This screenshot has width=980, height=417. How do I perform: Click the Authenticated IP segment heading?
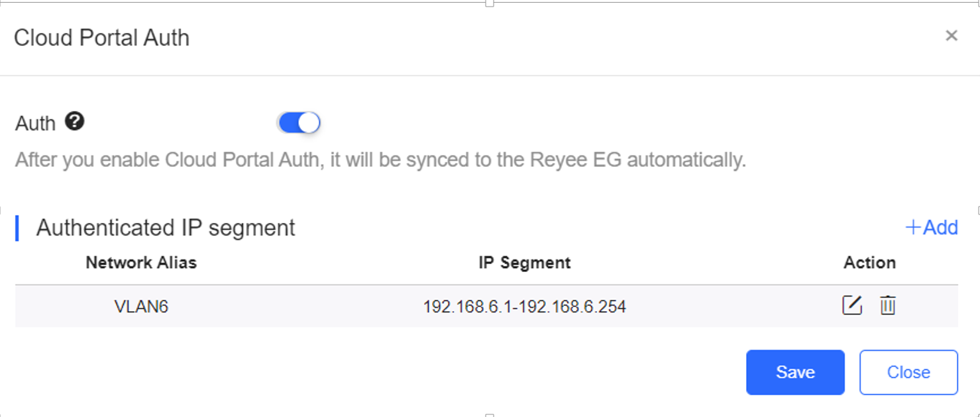click(166, 228)
